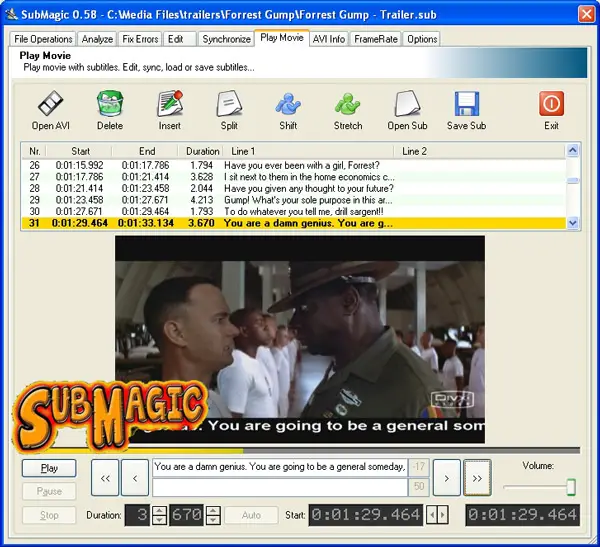Go to the Fix Errors tab

(140, 39)
